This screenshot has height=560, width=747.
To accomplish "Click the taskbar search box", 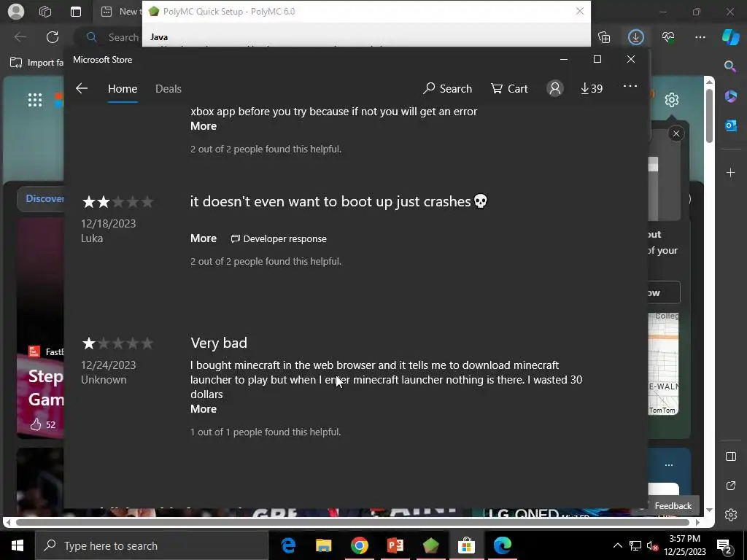I will 152,545.
